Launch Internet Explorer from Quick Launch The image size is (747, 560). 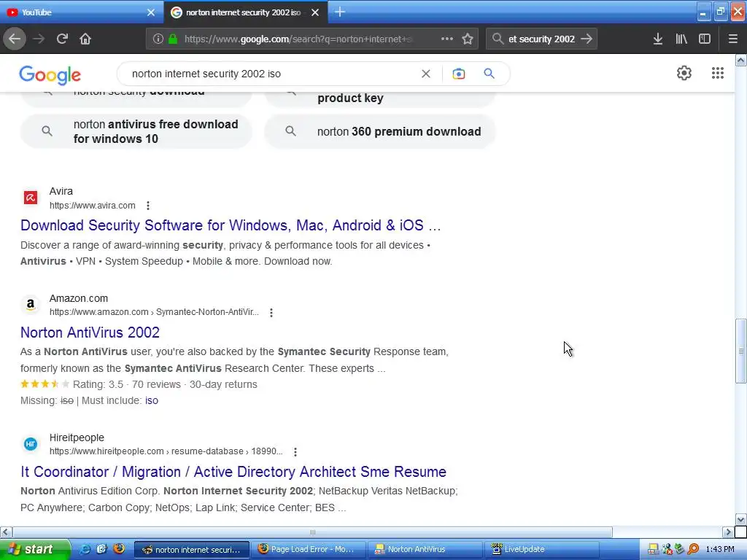85,549
